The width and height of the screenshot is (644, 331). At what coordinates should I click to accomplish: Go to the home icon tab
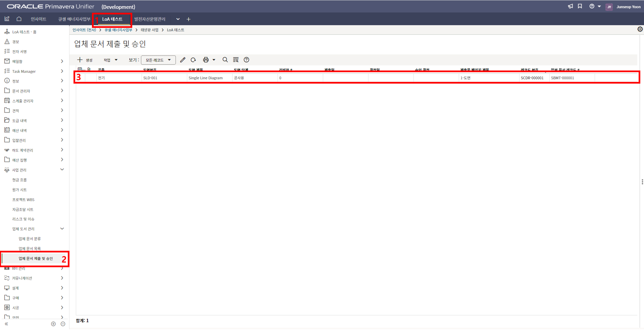pyautogui.click(x=19, y=19)
